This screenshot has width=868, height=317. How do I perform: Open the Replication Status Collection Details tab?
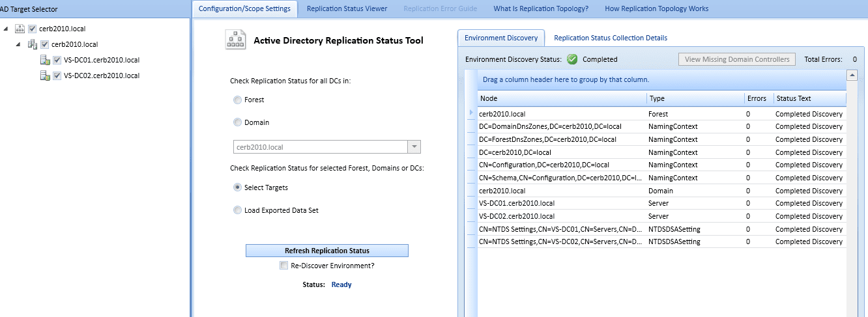click(x=611, y=38)
